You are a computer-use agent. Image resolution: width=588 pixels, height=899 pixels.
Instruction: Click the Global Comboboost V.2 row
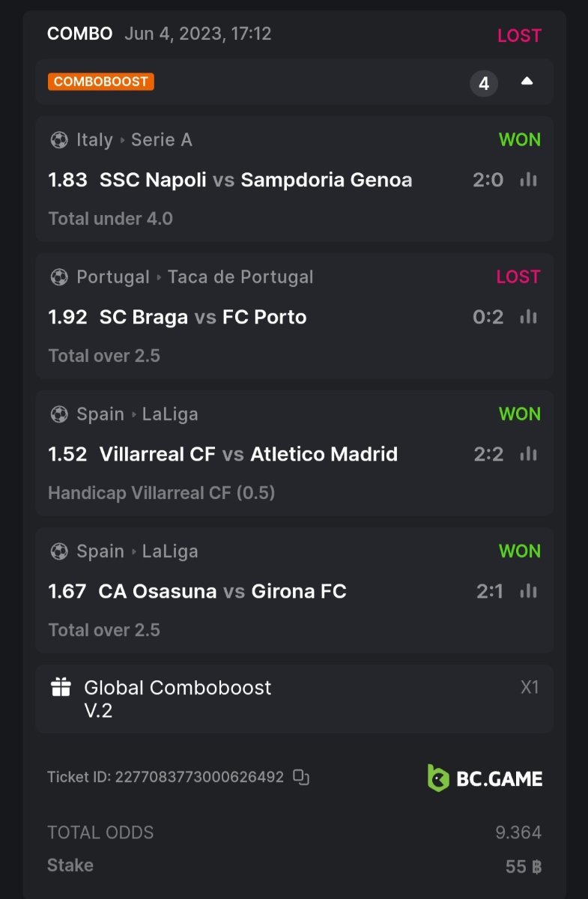coord(178,698)
